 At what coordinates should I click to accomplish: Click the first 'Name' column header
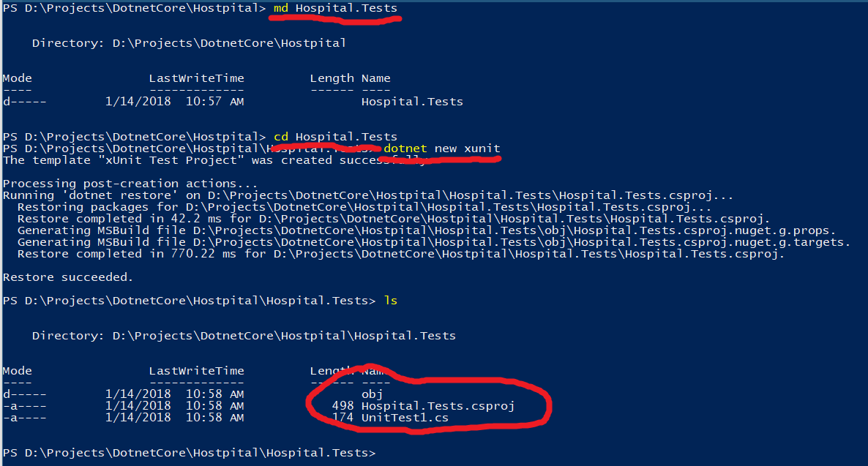[x=375, y=78]
